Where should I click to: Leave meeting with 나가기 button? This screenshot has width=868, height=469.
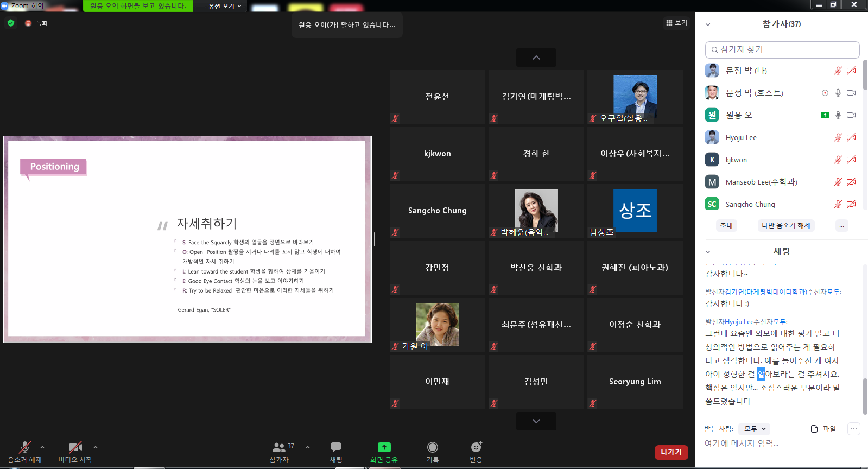point(671,452)
